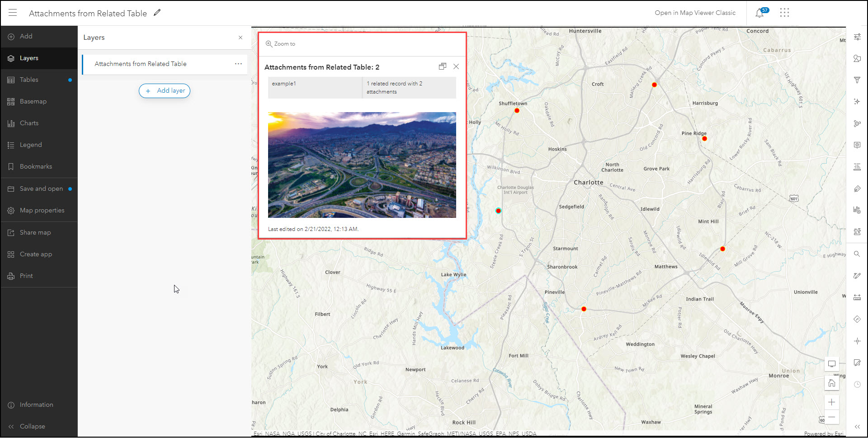
Task: Open the app launcher grid
Action: 784,13
